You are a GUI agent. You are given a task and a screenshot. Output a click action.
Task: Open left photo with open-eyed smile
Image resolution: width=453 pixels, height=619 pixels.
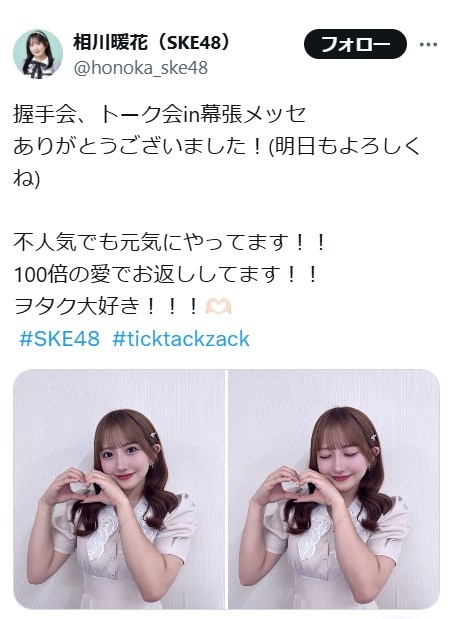pyautogui.click(x=118, y=490)
